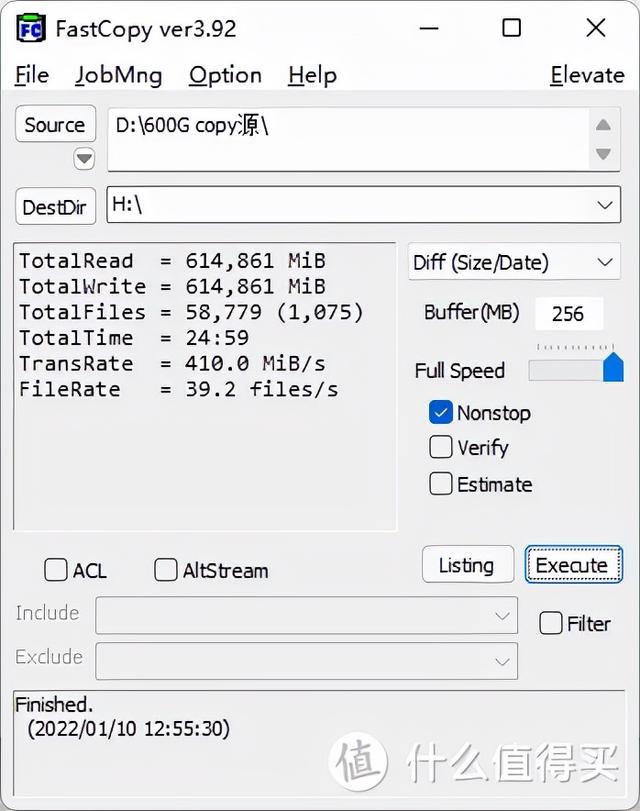
Task: Click the Listing button
Action: (x=468, y=565)
